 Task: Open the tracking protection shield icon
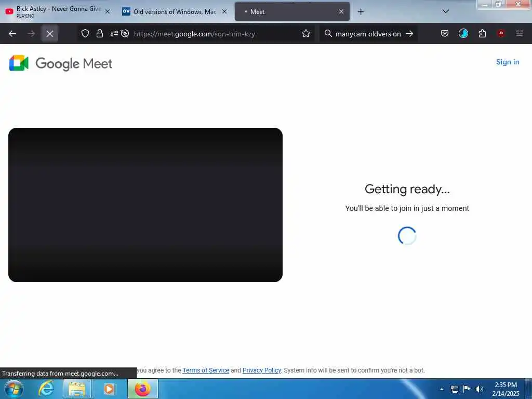click(85, 33)
